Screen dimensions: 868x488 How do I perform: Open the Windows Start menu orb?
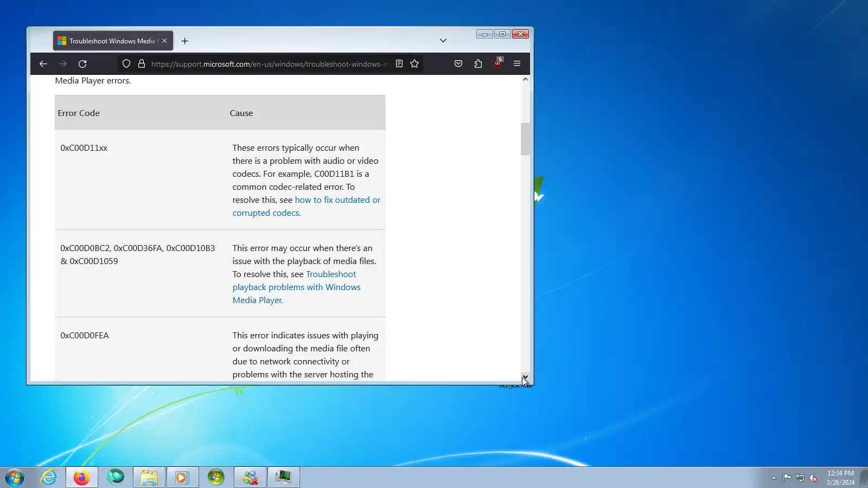tap(15, 478)
